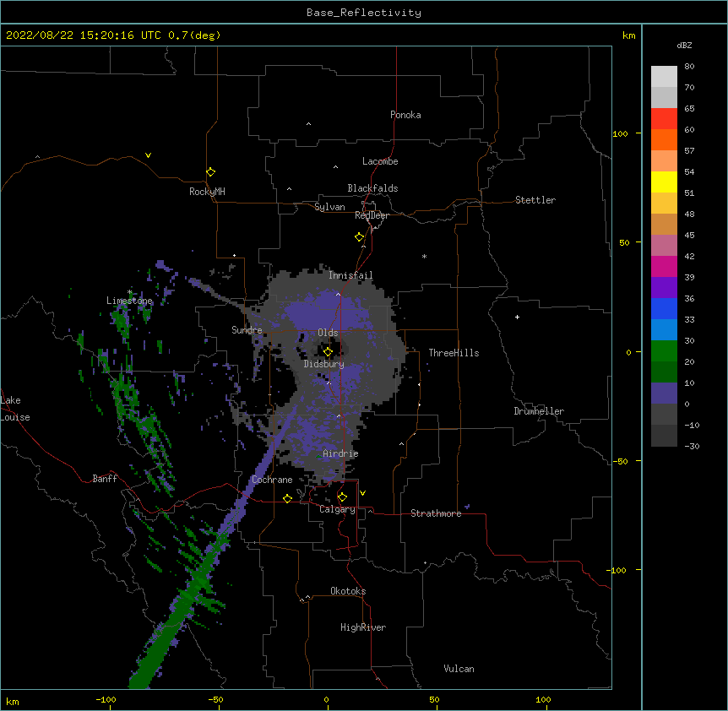Click the Base_Reflectivity title text
Image resolution: width=728 pixels, height=711 pixels.
(364, 13)
